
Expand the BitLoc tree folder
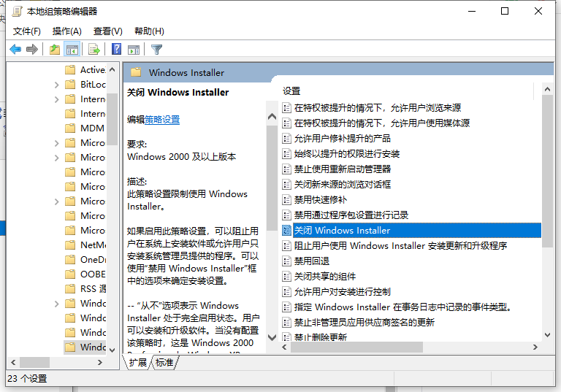(x=56, y=85)
